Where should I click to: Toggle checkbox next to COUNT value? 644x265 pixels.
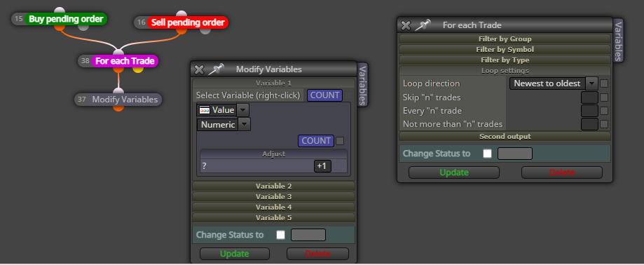click(x=340, y=141)
